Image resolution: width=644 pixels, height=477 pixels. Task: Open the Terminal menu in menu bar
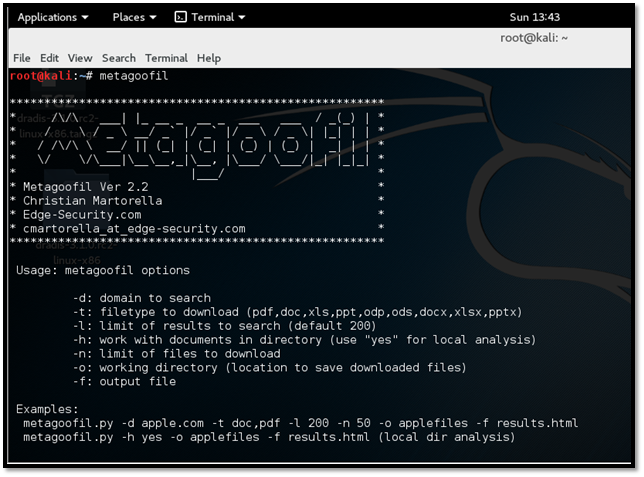(166, 58)
